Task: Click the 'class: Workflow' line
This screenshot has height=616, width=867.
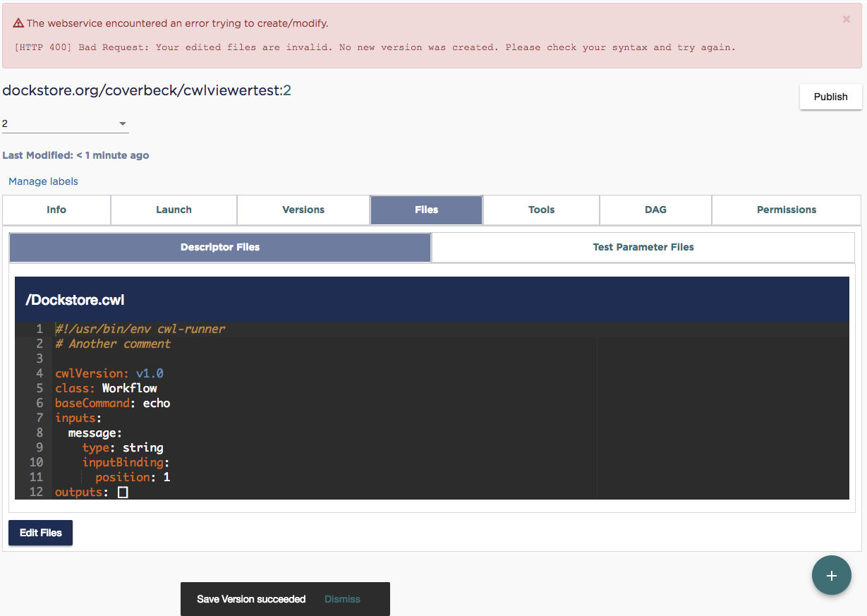Action: tap(106, 388)
